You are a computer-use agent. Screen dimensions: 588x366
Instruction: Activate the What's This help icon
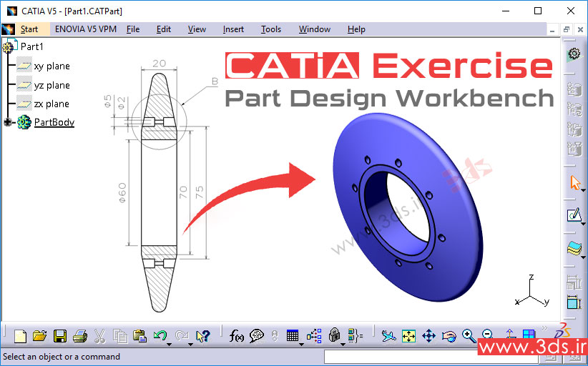coord(203,336)
